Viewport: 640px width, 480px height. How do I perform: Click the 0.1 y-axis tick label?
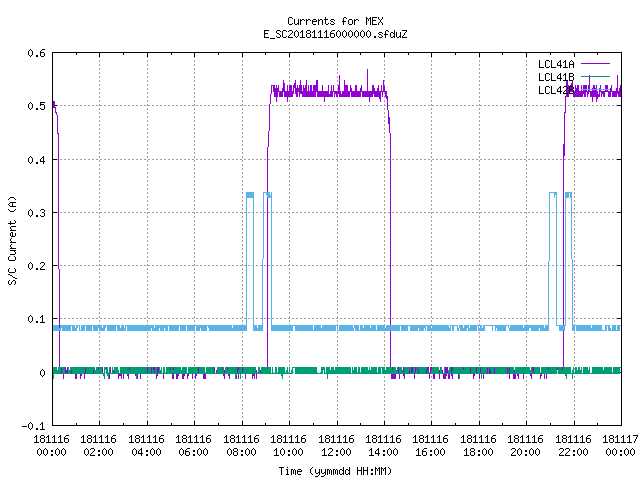[x=36, y=319]
